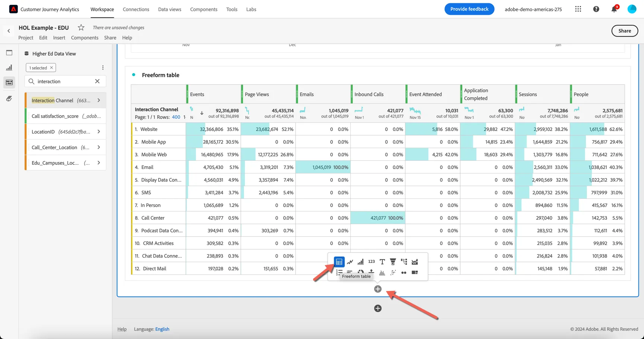
Task: Pick the Bar chart visualization icon
Action: (360, 262)
